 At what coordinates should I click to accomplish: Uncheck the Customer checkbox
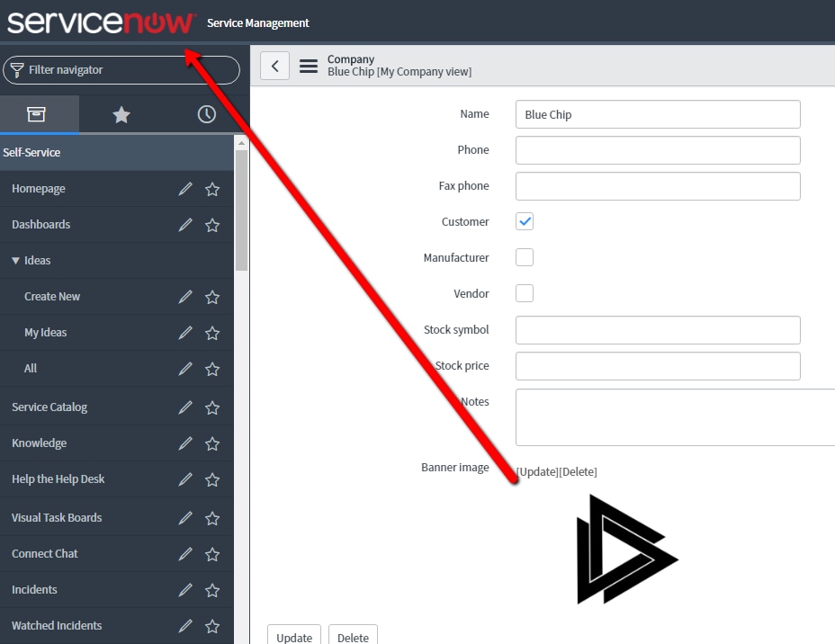[525, 221]
